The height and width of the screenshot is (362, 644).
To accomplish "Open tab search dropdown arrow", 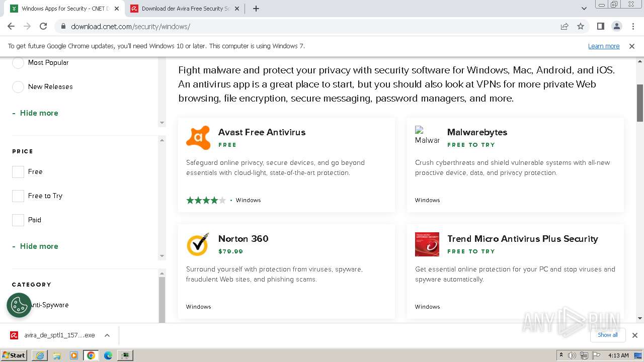I will (584, 9).
